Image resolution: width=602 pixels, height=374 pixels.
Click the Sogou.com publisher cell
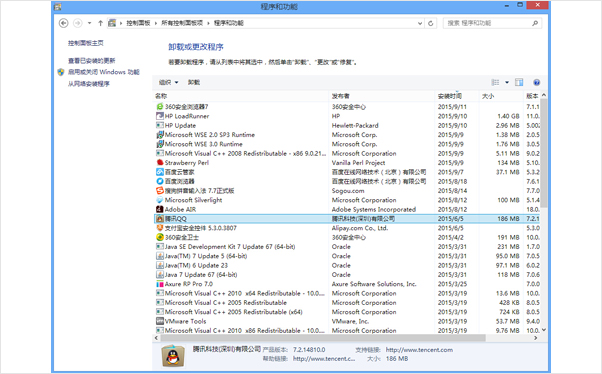pos(348,190)
